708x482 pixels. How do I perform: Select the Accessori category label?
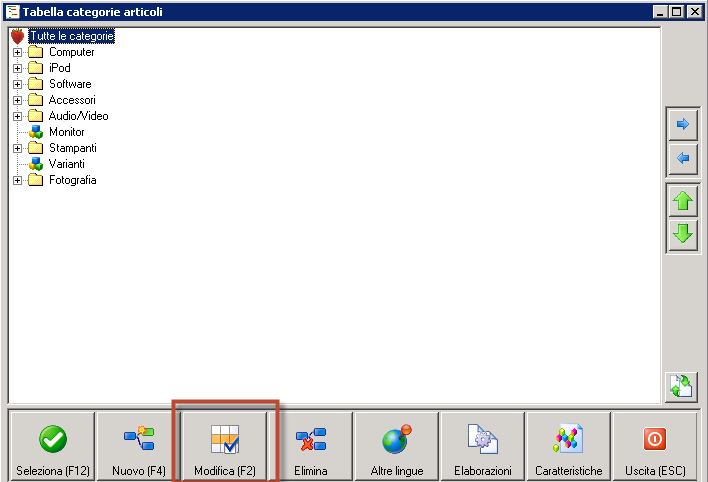pyautogui.click(x=72, y=100)
